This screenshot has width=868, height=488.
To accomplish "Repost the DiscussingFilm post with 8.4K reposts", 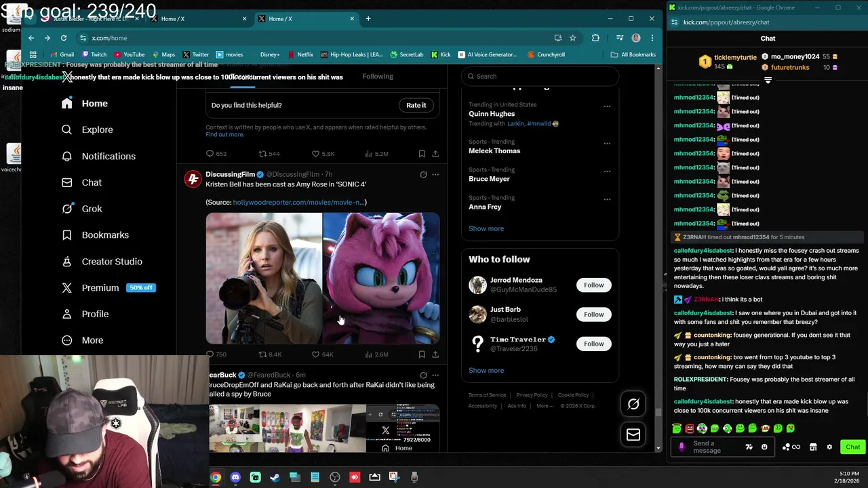I will click(x=270, y=354).
